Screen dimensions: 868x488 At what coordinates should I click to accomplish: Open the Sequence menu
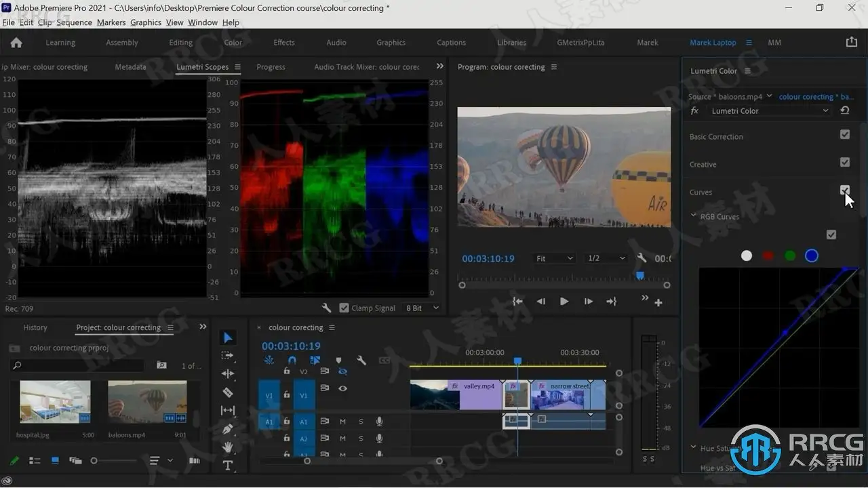tap(74, 22)
